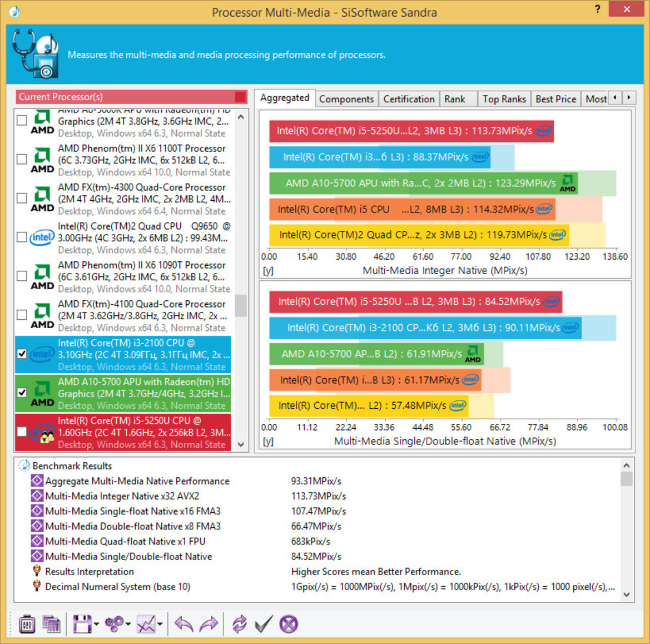Click 'Higher Scores mean Better Performance.' text
This screenshot has width=650, height=644.
pos(376,572)
